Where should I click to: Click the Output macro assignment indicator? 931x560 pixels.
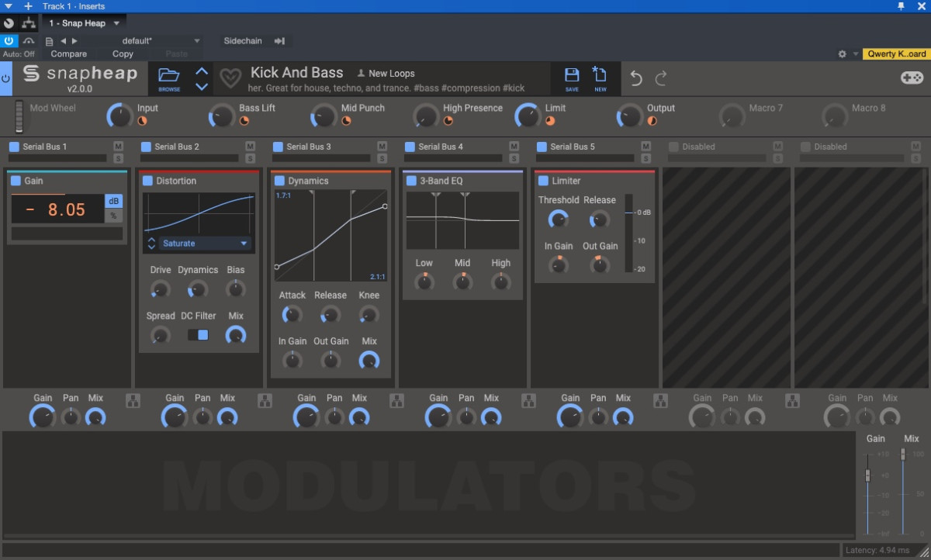point(652,121)
